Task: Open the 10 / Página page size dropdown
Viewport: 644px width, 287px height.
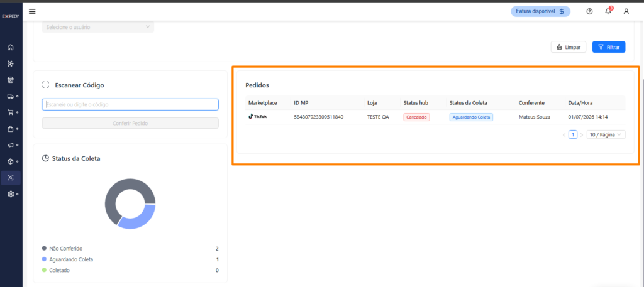Action: tap(606, 134)
